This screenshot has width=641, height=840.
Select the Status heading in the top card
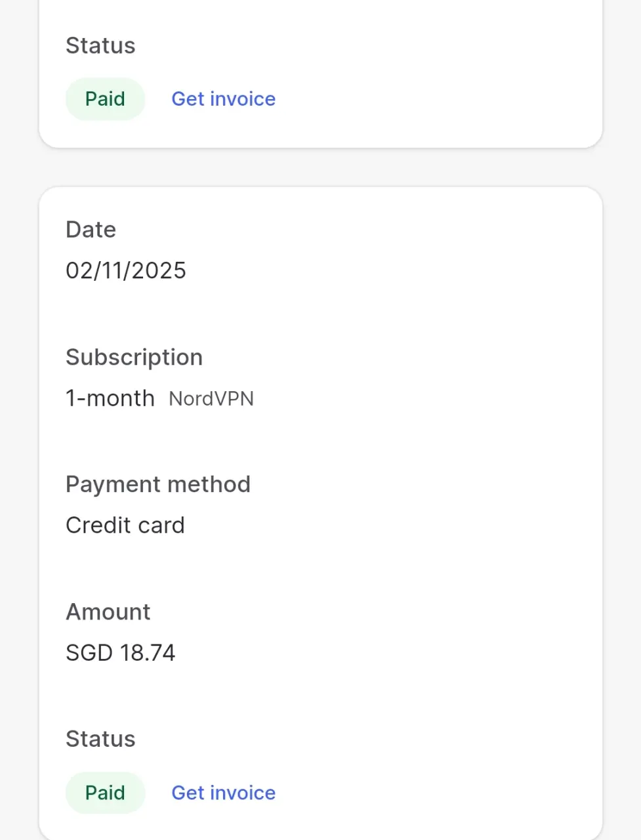pyautogui.click(x=100, y=46)
